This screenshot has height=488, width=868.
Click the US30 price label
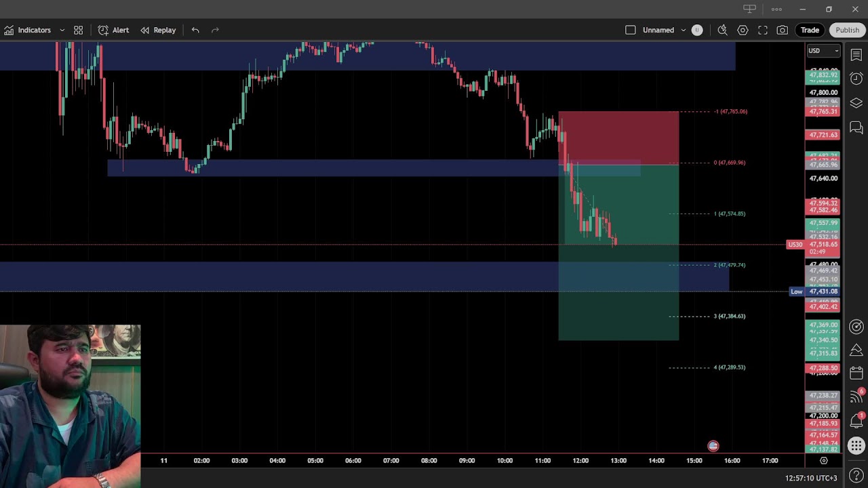click(x=795, y=245)
